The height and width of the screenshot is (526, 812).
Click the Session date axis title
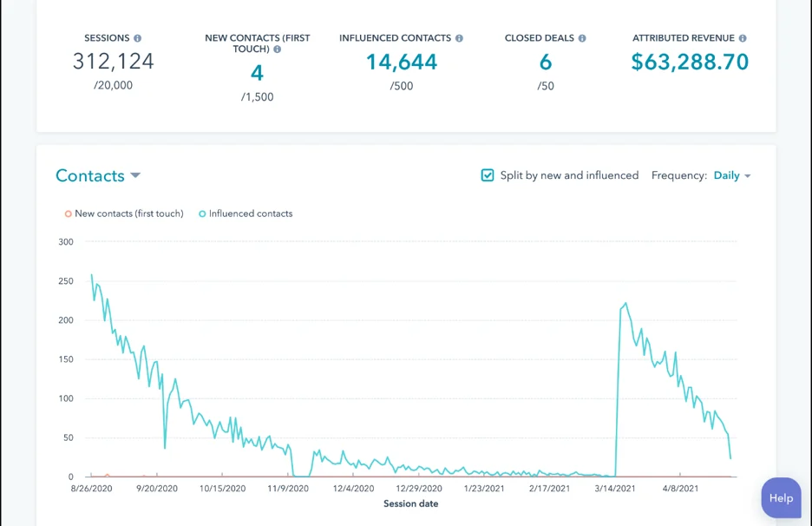click(410, 503)
